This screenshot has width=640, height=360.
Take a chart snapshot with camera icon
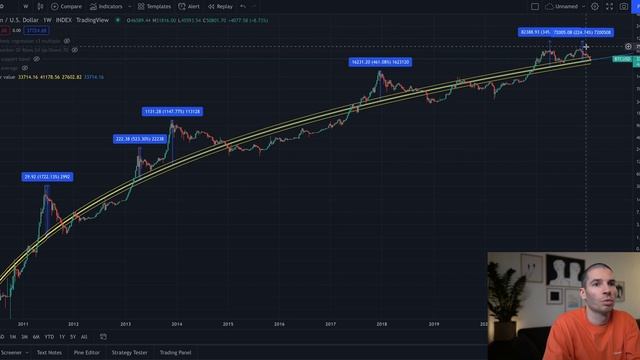click(x=624, y=6)
